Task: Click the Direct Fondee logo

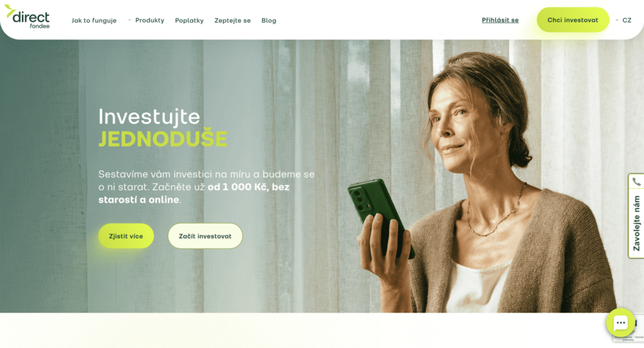Action: 27,17
